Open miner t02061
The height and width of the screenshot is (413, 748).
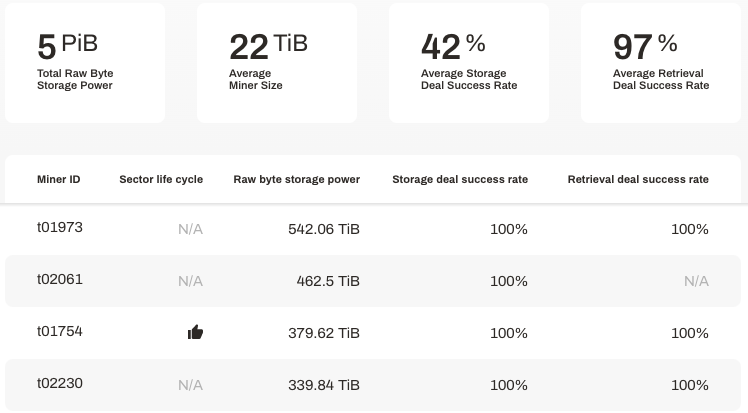coord(60,280)
